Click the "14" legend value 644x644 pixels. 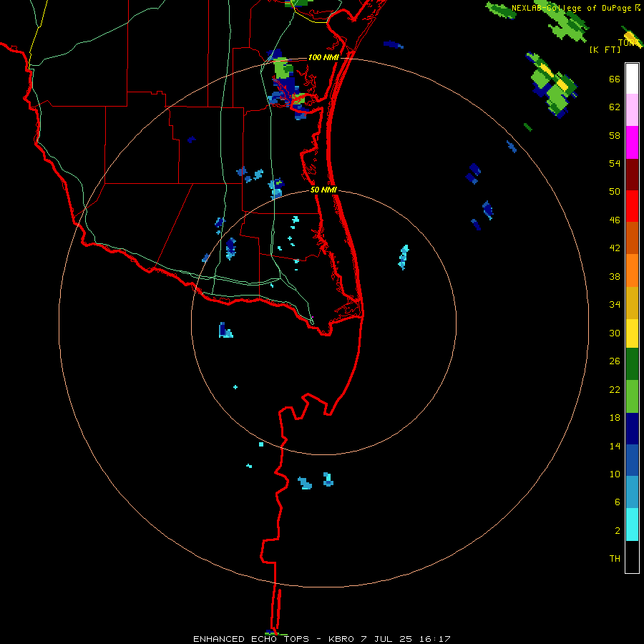pos(615,447)
